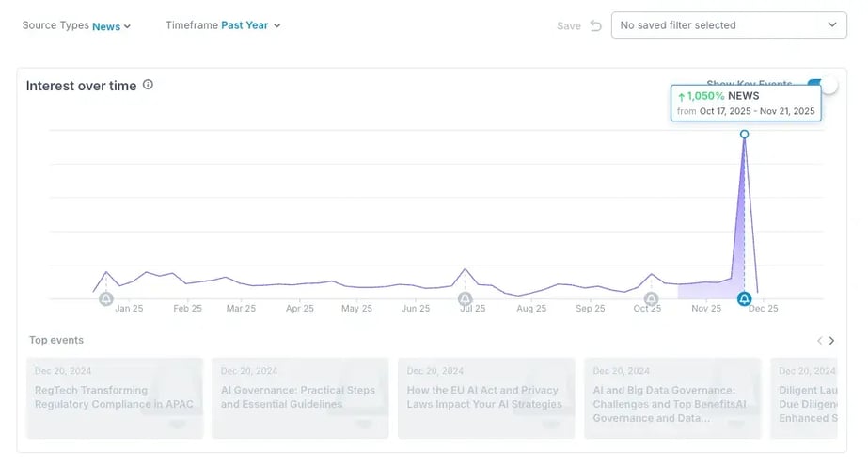Click the 1,050% NEWS tooltip box

pos(745,103)
